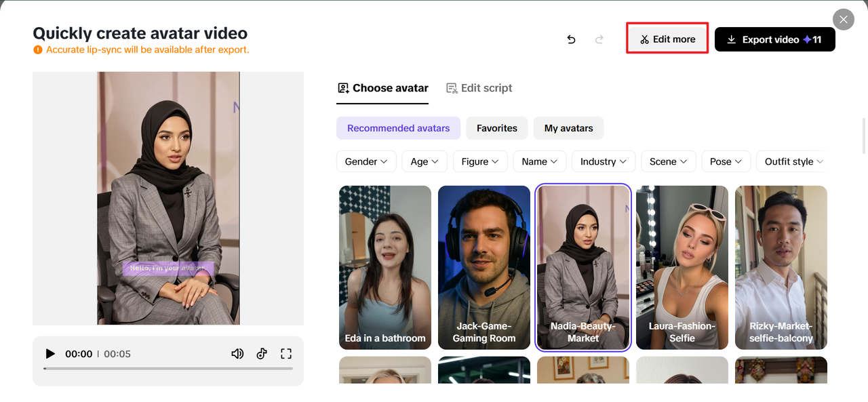Click the redo arrow icon
The image size is (868, 402).
[x=599, y=39]
